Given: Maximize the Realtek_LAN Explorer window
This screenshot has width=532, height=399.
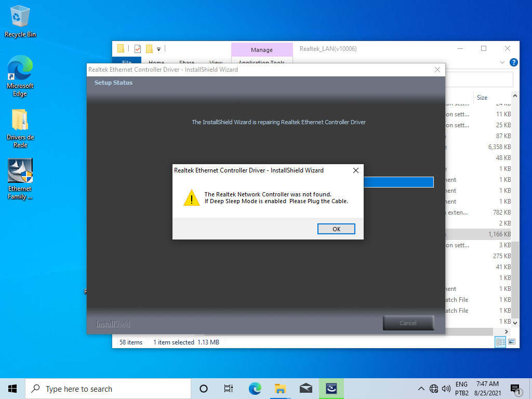Looking at the screenshot, I should click(x=484, y=48).
